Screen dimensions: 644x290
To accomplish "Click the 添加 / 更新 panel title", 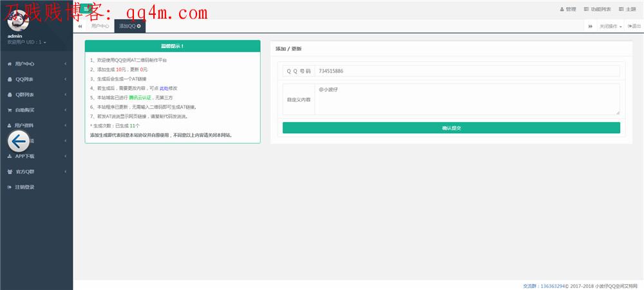I will coord(289,49).
